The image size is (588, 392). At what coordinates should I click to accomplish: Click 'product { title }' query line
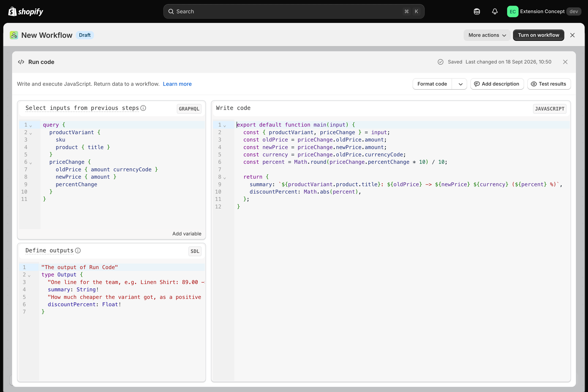coord(83,147)
